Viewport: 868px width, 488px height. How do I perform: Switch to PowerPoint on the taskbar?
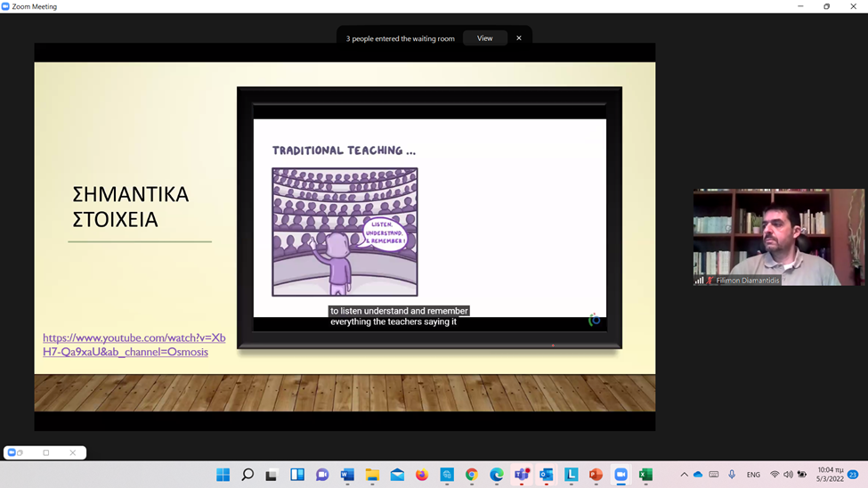[x=596, y=475]
